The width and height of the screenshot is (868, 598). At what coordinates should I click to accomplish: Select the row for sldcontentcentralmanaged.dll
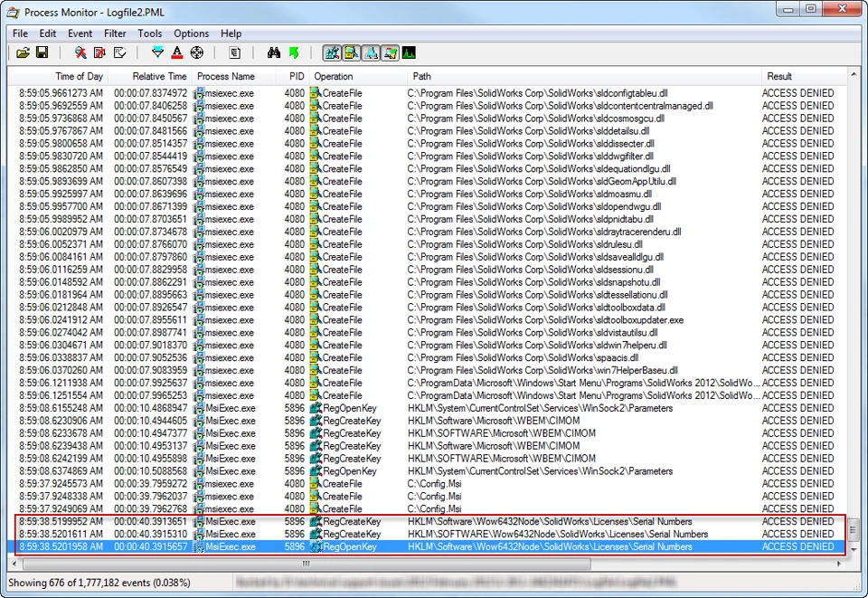pyautogui.click(x=426, y=106)
